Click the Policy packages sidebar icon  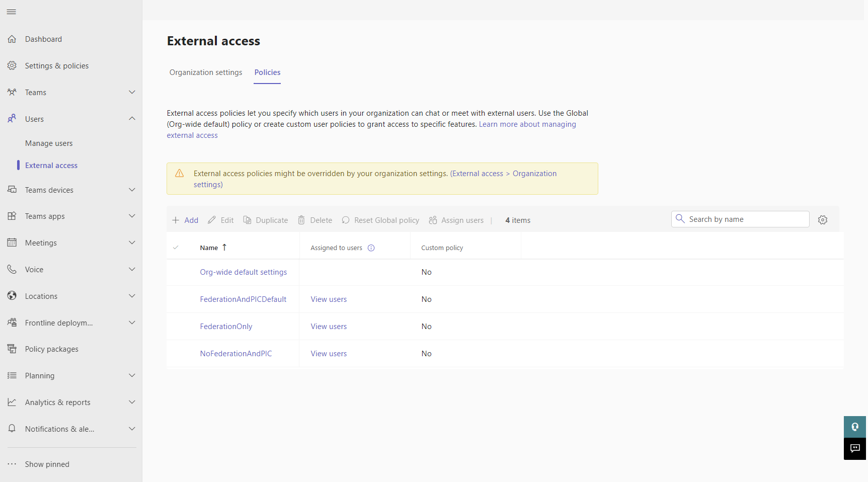12,349
